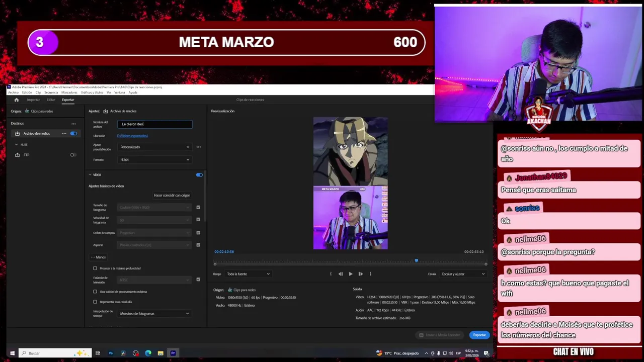644x362 pixels.
Task: Open Escala Escalar y ajustar dropdown
Action: coord(463,274)
